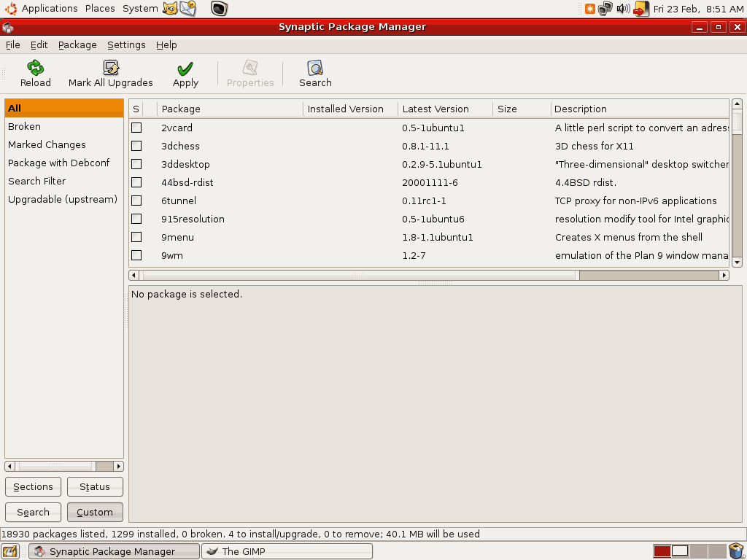Select the 9wm package name
This screenshot has height=560, width=747.
coord(172,256)
